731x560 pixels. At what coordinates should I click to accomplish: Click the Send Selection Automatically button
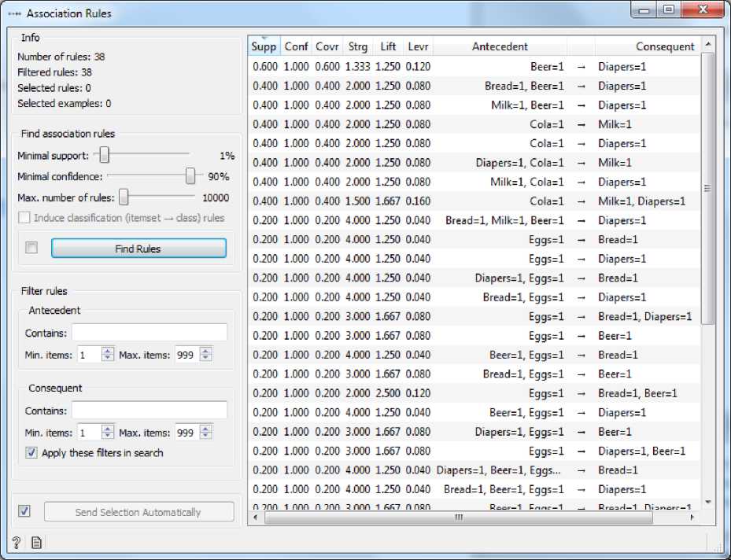138,512
